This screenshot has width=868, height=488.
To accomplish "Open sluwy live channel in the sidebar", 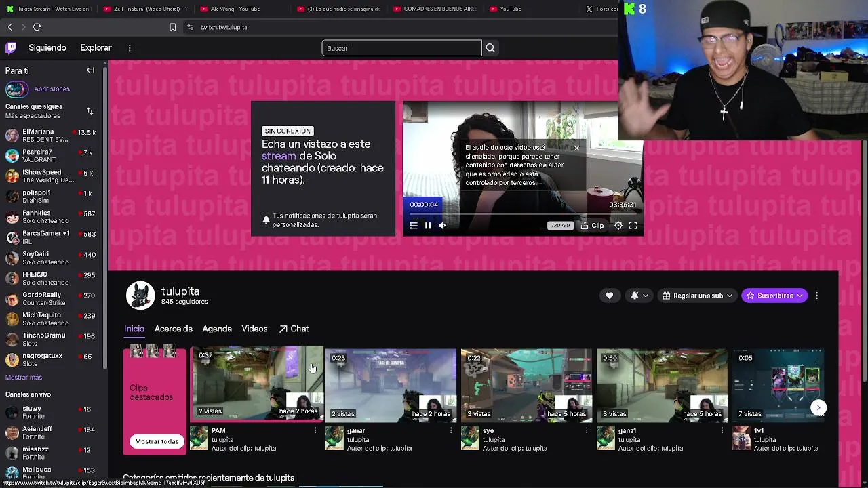I will tap(52, 412).
